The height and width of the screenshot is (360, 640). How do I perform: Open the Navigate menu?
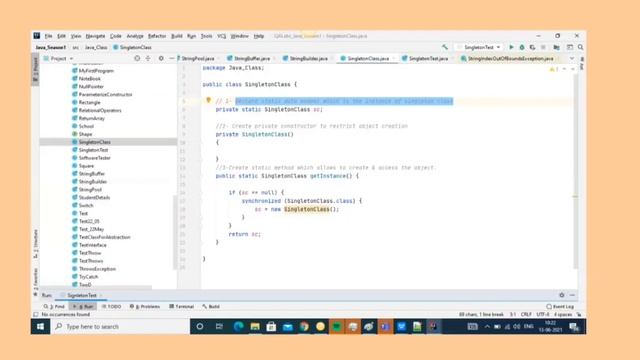(x=95, y=36)
